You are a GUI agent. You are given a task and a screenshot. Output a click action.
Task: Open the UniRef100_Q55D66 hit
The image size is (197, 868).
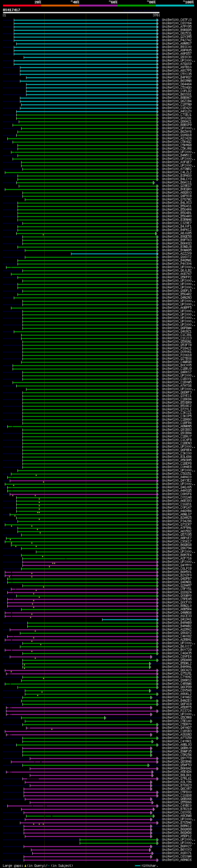coord(176,803)
